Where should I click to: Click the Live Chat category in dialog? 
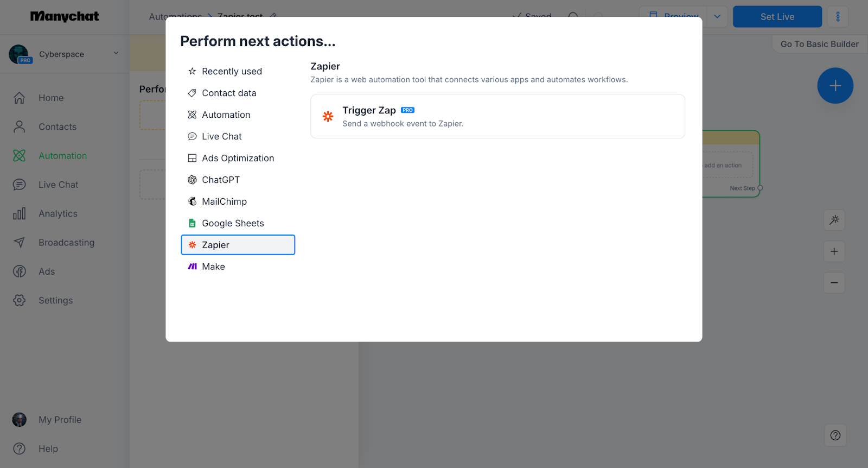(221, 136)
